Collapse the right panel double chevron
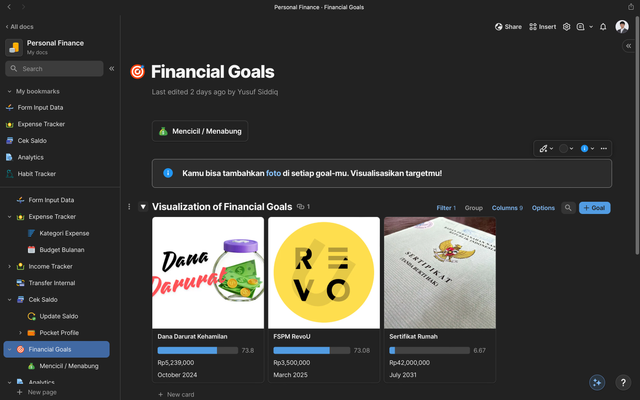The height and width of the screenshot is (400, 640). [x=629, y=46]
